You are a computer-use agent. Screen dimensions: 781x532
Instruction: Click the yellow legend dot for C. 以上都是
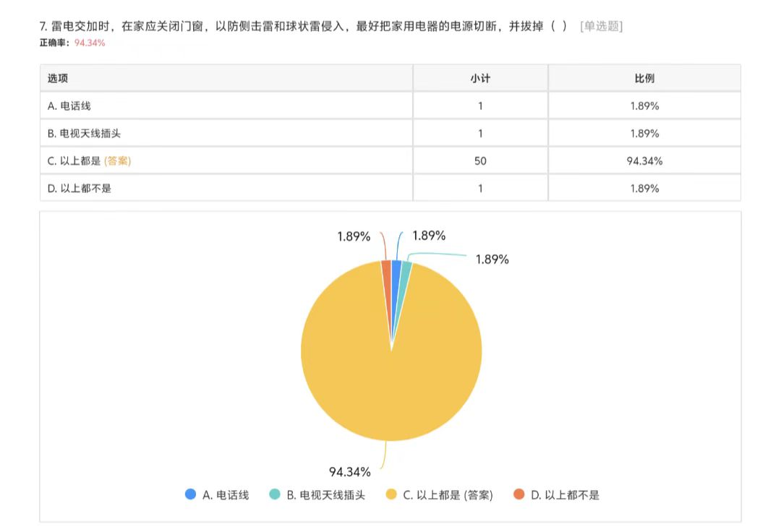coord(391,494)
